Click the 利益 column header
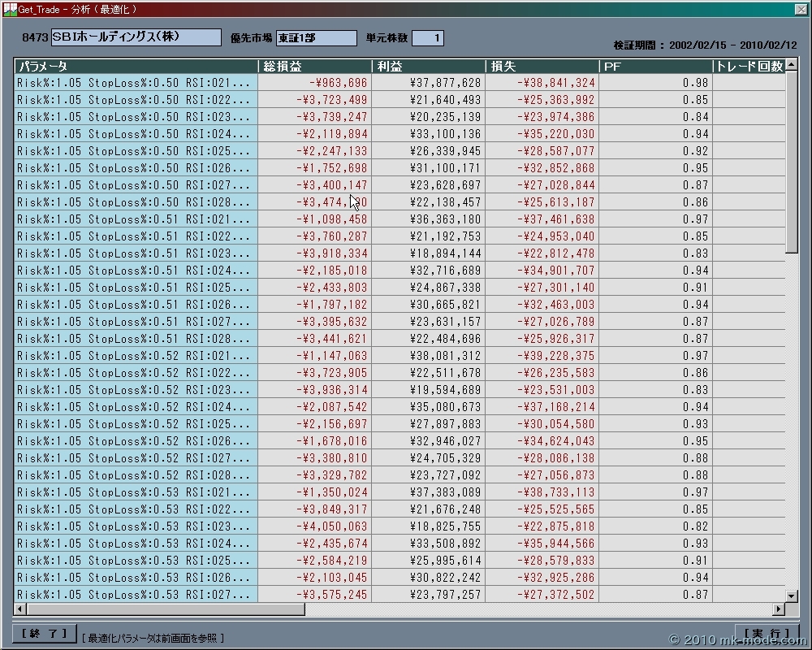This screenshot has width=812, height=650. [x=428, y=66]
